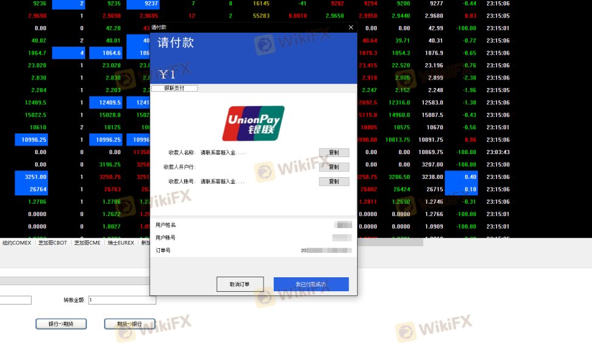Image resolution: width=592 pixels, height=364 pixels.
Task: Switch to the 纽约COMEX exchange tab
Action: pos(16,243)
